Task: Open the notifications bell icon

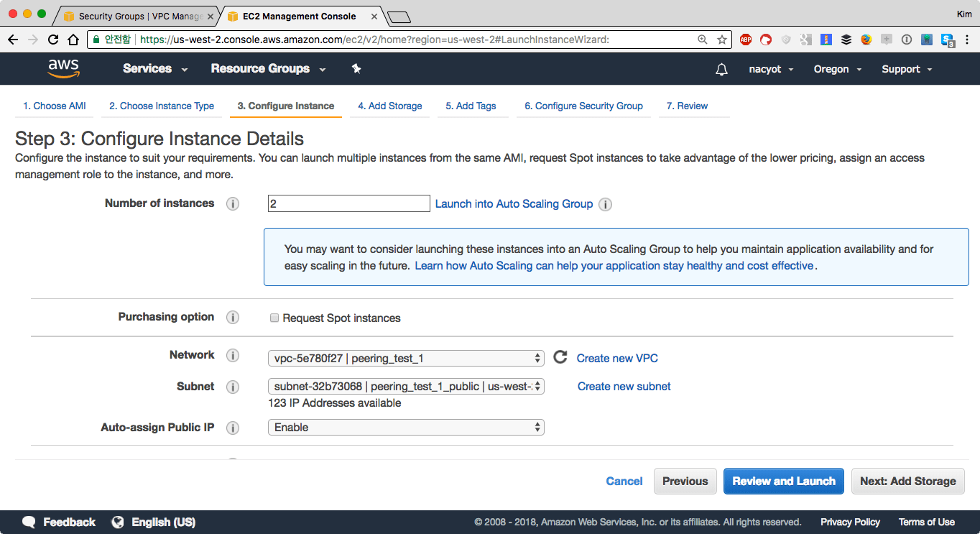Action: click(721, 69)
